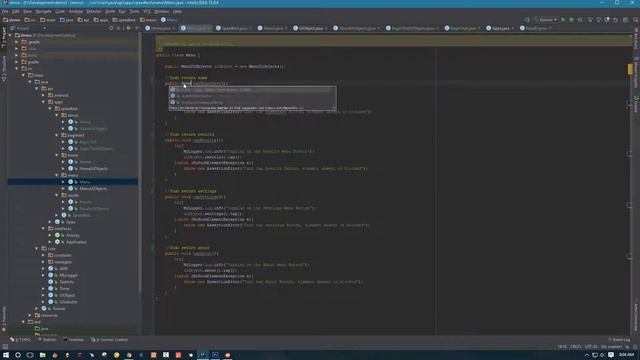Viewport: 640px width, 360px height.
Task: Switch to the Speedtest.java editor tab
Action: 234,28
